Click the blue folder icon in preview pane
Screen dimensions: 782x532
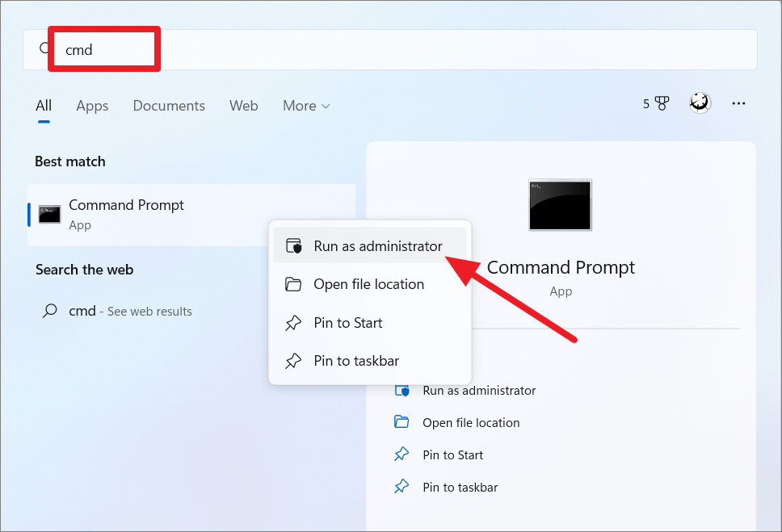tap(402, 422)
